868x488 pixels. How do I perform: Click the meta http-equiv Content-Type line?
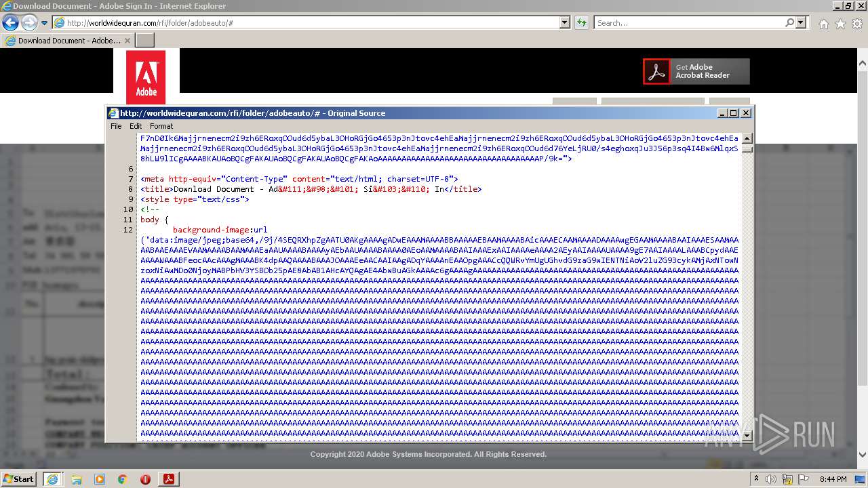[x=299, y=179]
